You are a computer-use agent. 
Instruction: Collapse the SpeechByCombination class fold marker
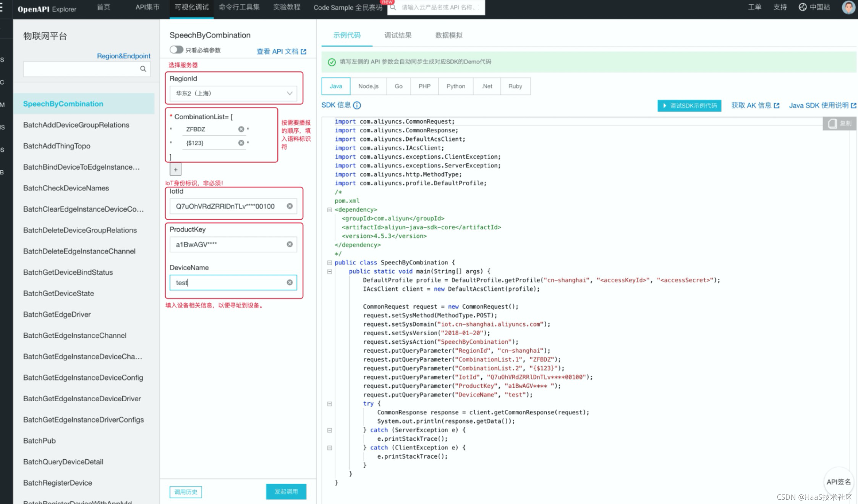pyautogui.click(x=329, y=263)
